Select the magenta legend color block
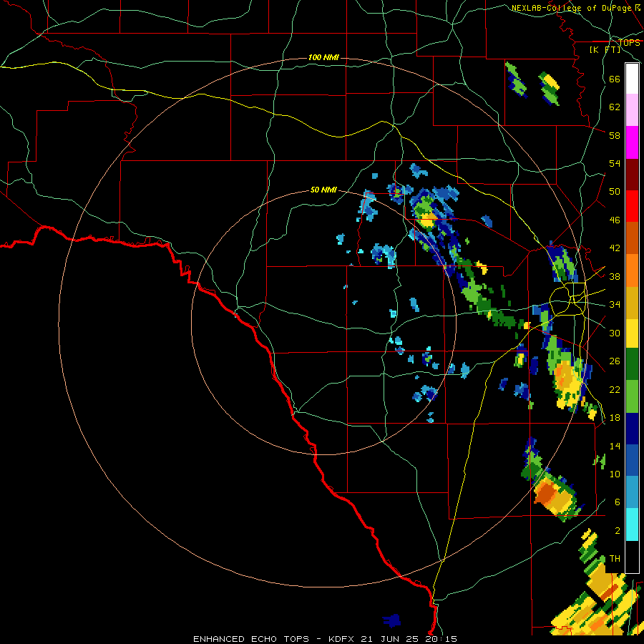Image resolution: width=644 pixels, height=644 pixels. pos(632,142)
